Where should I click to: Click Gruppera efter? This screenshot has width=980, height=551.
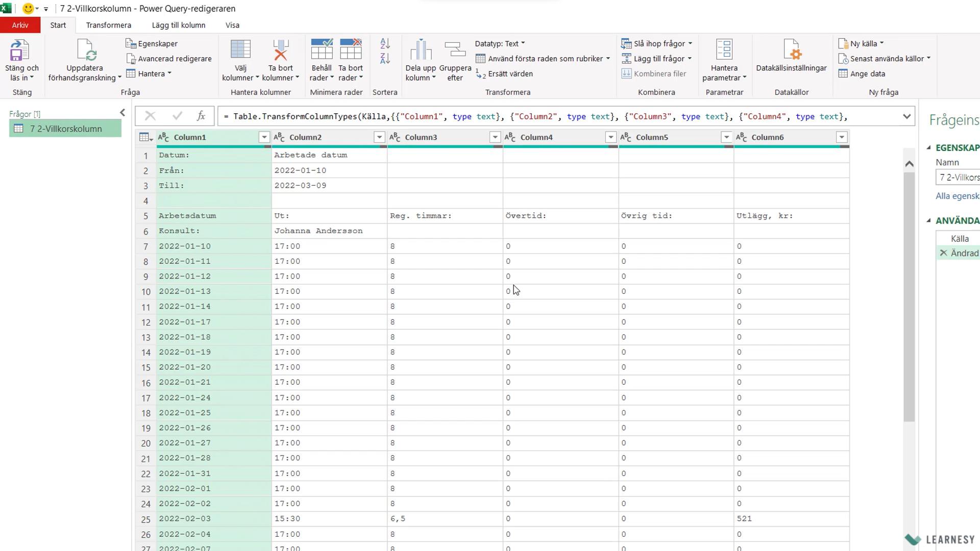[x=455, y=60]
